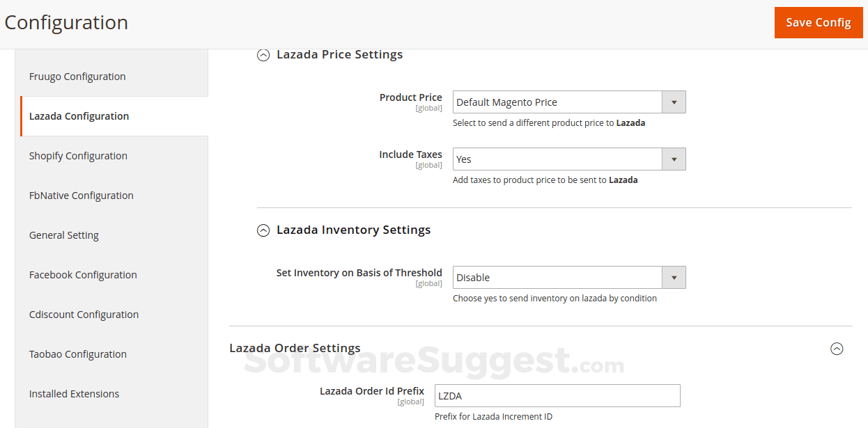Collapse the Lazada Price Settings section chevron
Viewport: 868px width, 428px height.
(263, 55)
